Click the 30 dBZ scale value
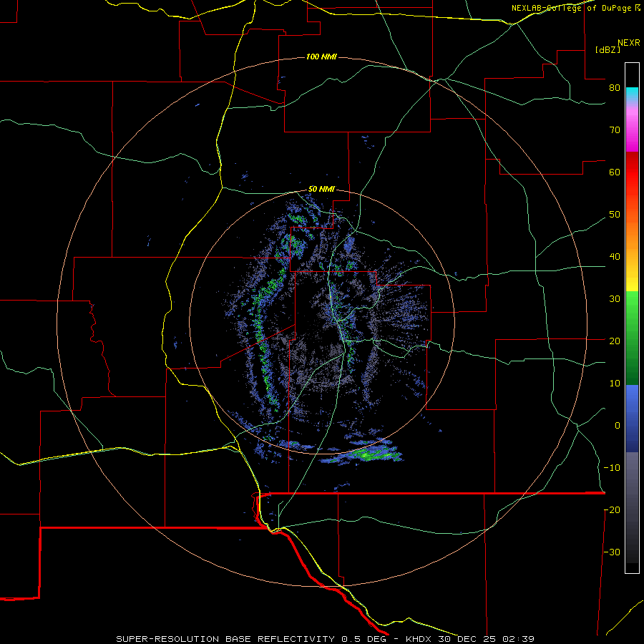This screenshot has height=644, width=644. pyautogui.click(x=615, y=299)
